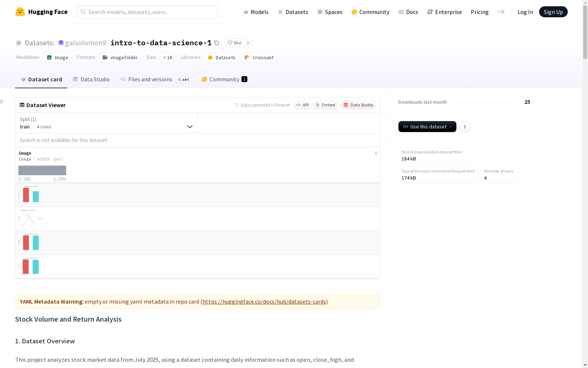Click the Hugging Face logo icon
The height and width of the screenshot is (368, 588).
tap(20, 12)
